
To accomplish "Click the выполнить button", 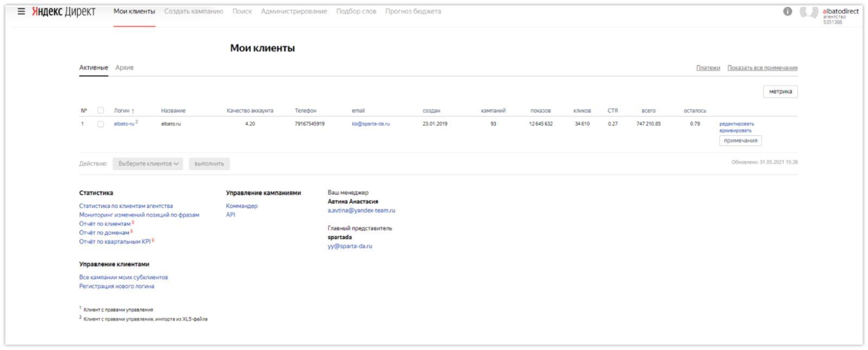I will pos(209,164).
